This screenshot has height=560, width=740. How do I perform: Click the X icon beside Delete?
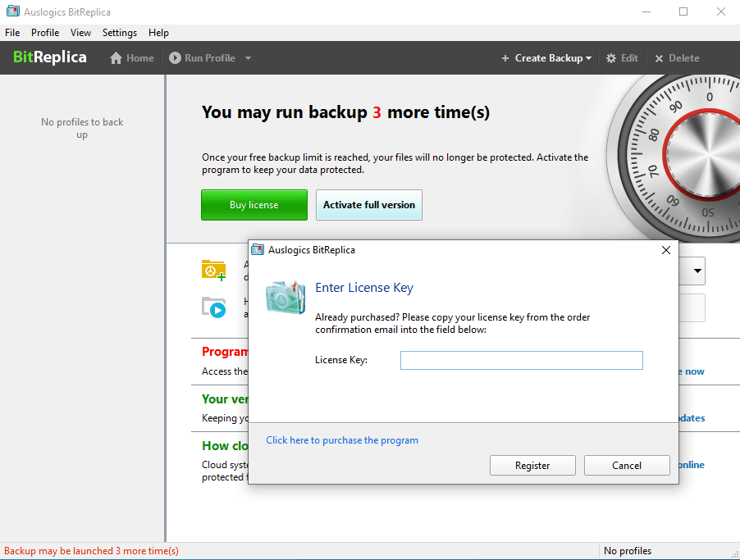(659, 58)
